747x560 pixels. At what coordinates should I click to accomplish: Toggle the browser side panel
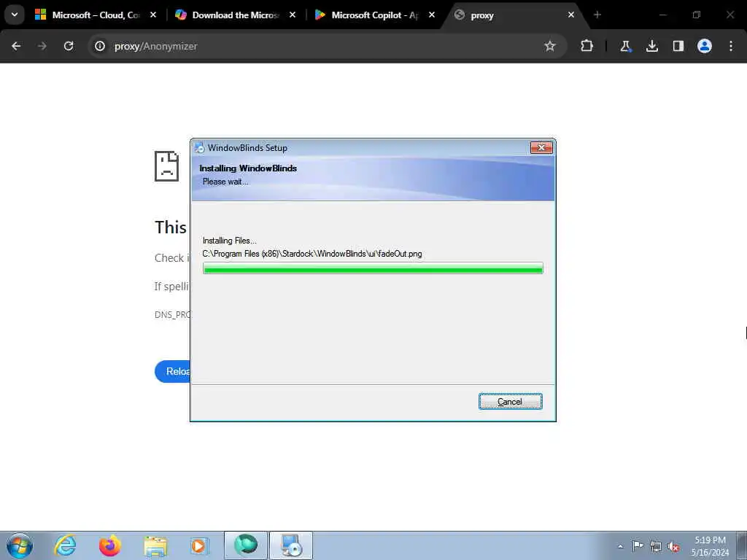pyautogui.click(x=678, y=46)
